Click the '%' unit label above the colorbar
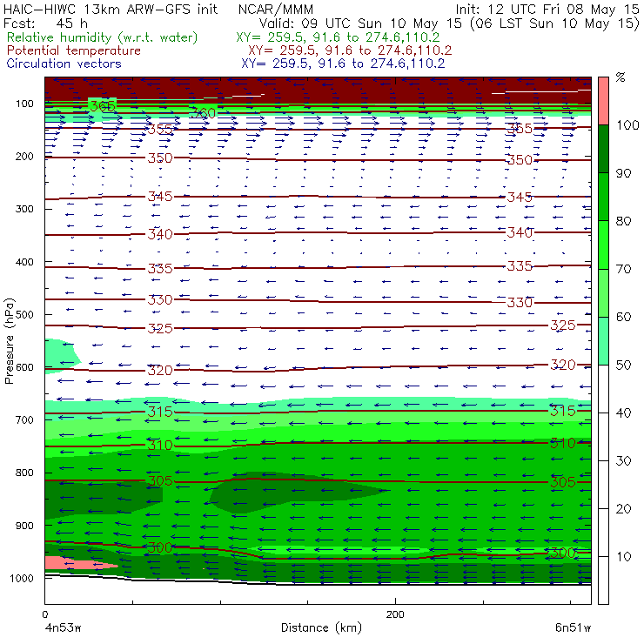This screenshot has width=644, height=644. pos(621,77)
